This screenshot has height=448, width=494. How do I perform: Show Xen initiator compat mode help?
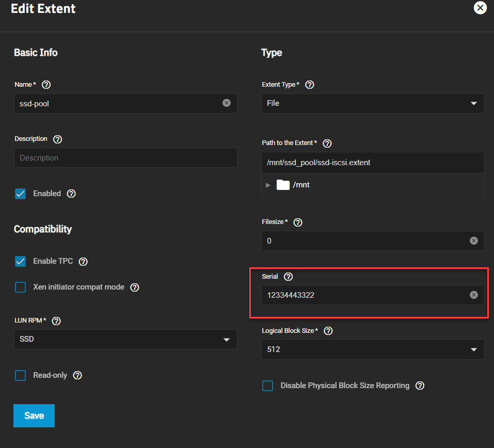click(135, 287)
